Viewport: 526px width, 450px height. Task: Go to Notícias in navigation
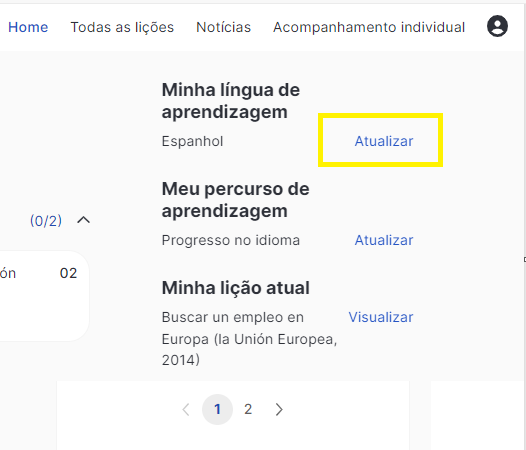(x=223, y=27)
